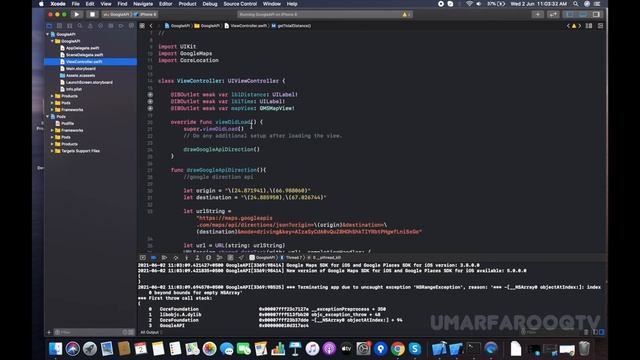Toggle breakpoints activation in debug bar
The width and height of the screenshot is (640, 360).
(153, 258)
